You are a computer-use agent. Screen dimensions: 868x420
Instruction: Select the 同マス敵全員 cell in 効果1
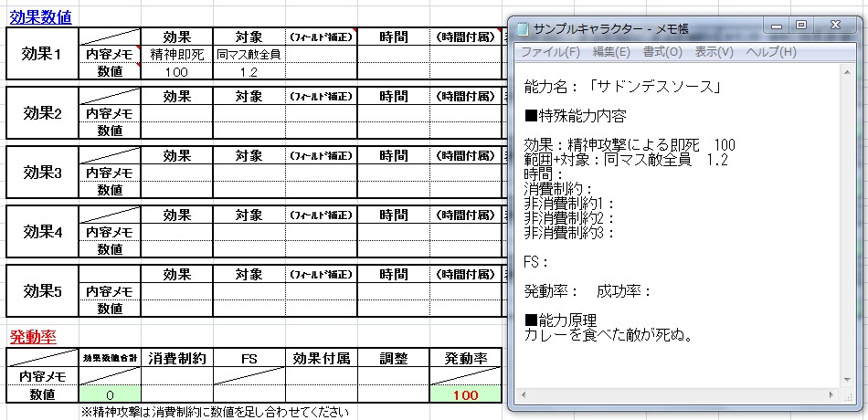coord(249,55)
